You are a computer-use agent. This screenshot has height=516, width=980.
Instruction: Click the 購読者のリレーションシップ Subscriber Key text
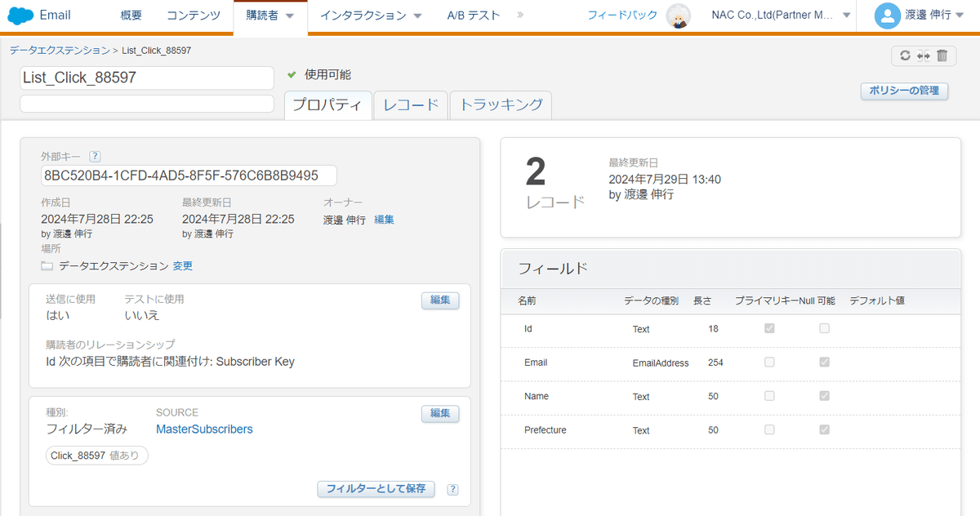pyautogui.click(x=171, y=362)
